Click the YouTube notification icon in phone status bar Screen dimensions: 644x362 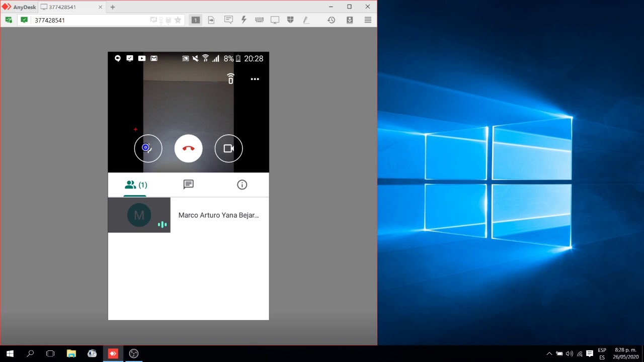pyautogui.click(x=142, y=58)
